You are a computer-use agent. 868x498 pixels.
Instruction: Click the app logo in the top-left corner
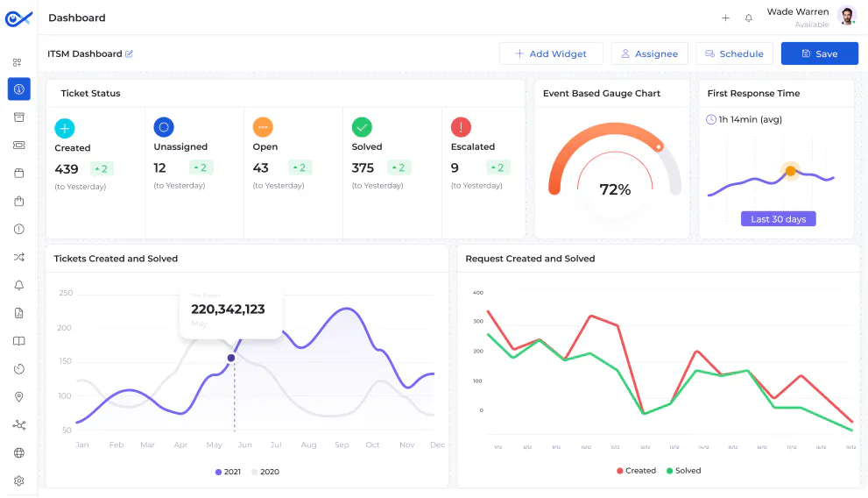coord(18,18)
